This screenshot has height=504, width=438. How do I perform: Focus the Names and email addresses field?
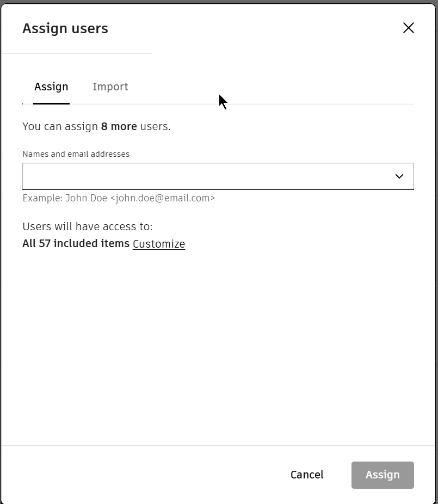point(218,176)
